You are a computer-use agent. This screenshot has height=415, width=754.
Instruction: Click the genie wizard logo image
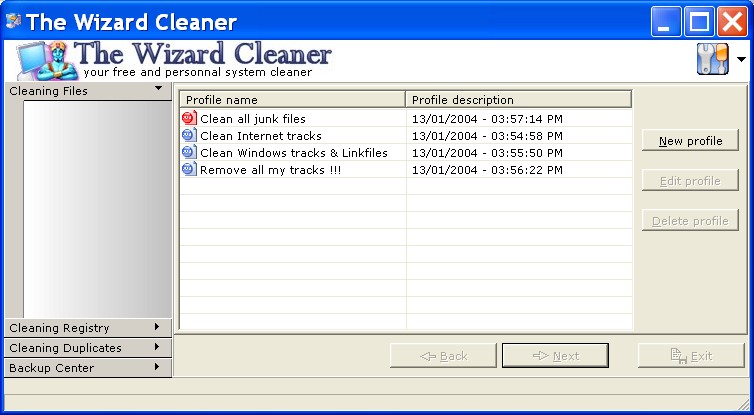click(47, 61)
